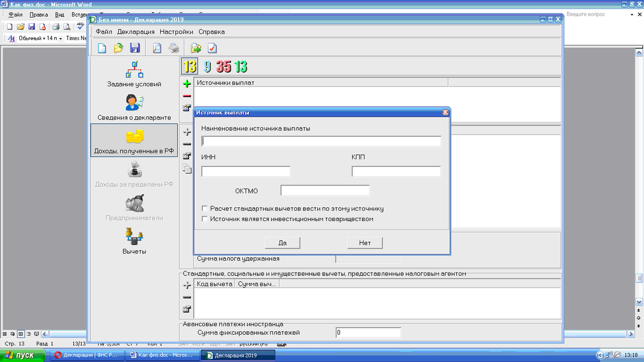The image size is (644, 362).
Task: Click the Сумма выч... column header
Action: point(258,284)
